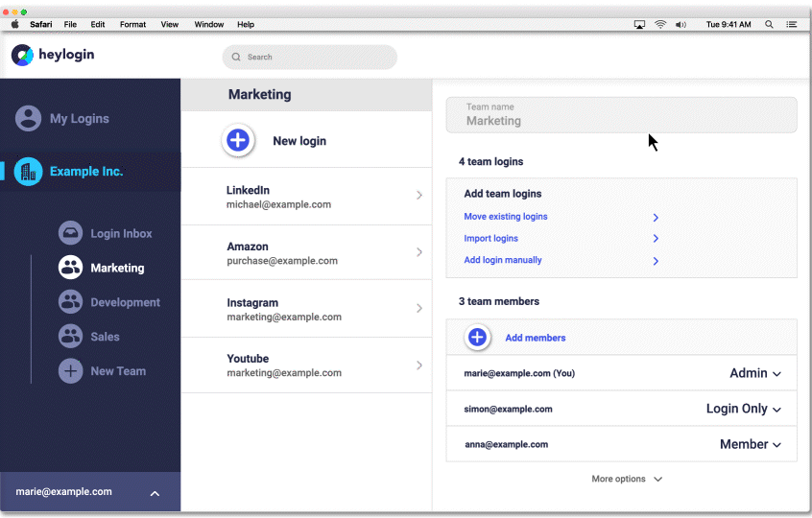Click the Add members plus icon
This screenshot has height=518, width=812.
coord(478,338)
